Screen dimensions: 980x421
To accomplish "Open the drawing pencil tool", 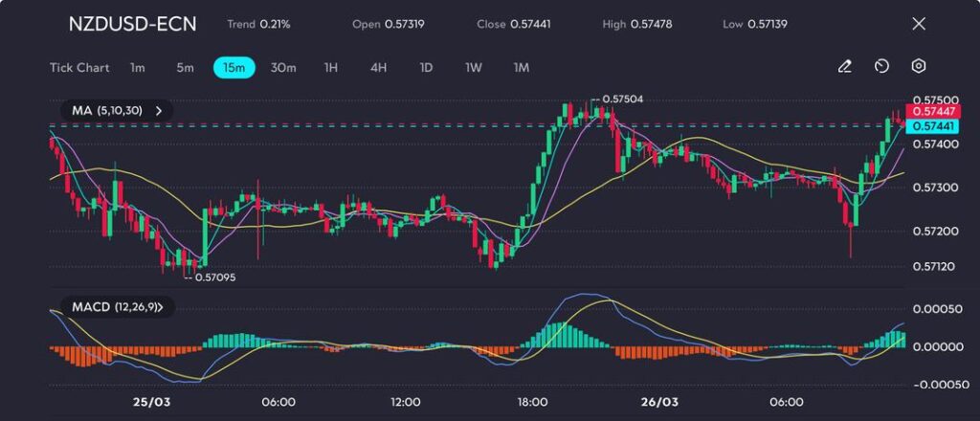I will pyautogui.click(x=844, y=67).
